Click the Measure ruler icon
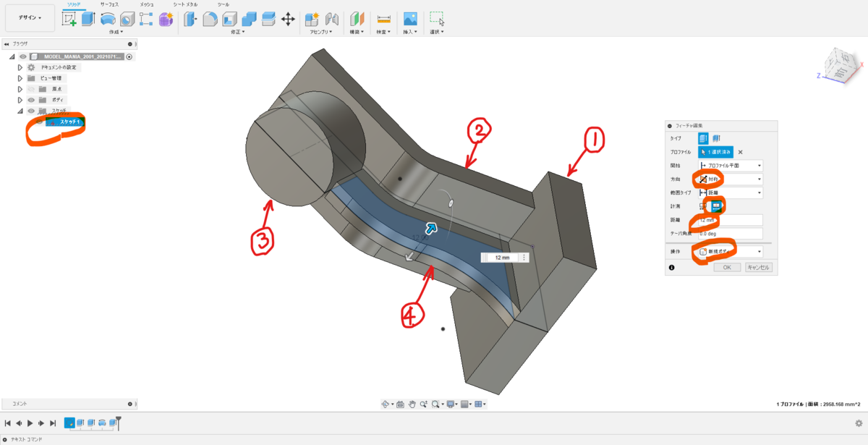 (x=383, y=20)
